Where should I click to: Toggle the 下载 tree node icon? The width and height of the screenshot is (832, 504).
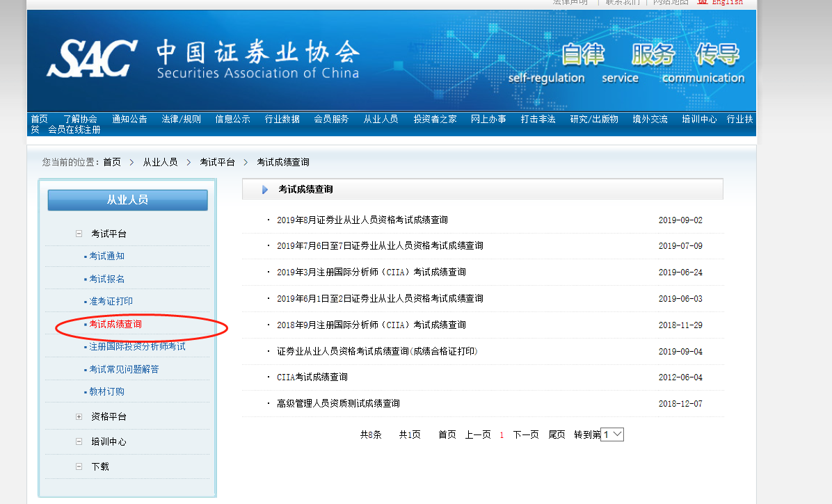(79, 467)
